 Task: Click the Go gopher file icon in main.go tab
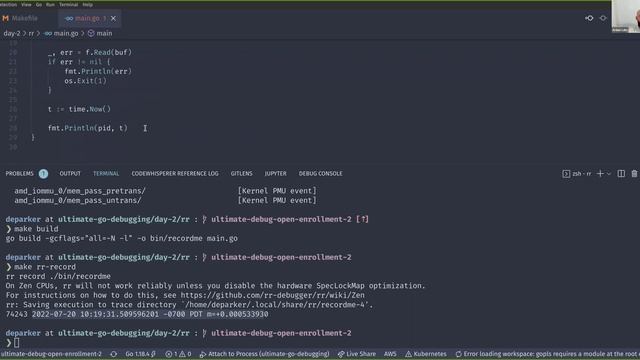[69, 18]
